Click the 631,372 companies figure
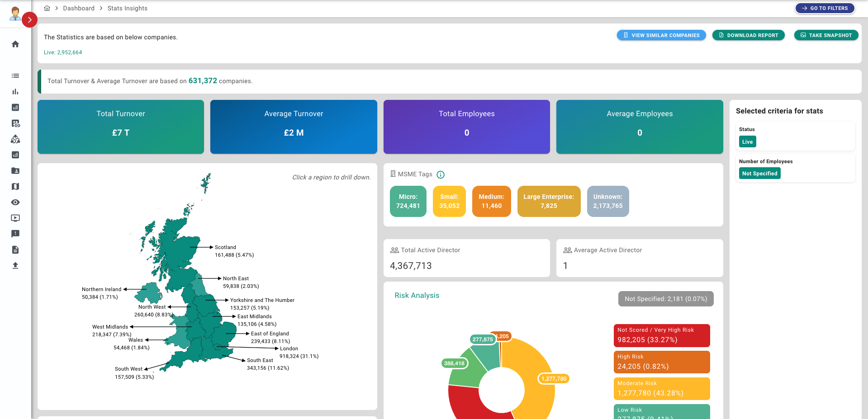Viewport: 868px width, 419px height. pyautogui.click(x=203, y=81)
